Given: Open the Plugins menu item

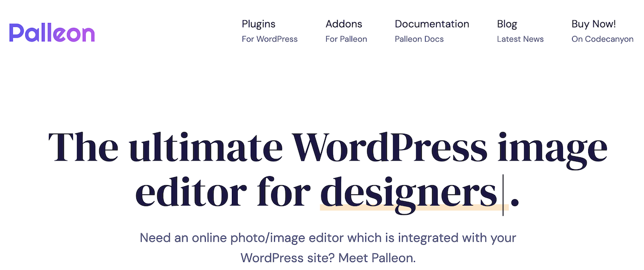Looking at the screenshot, I should 259,24.
